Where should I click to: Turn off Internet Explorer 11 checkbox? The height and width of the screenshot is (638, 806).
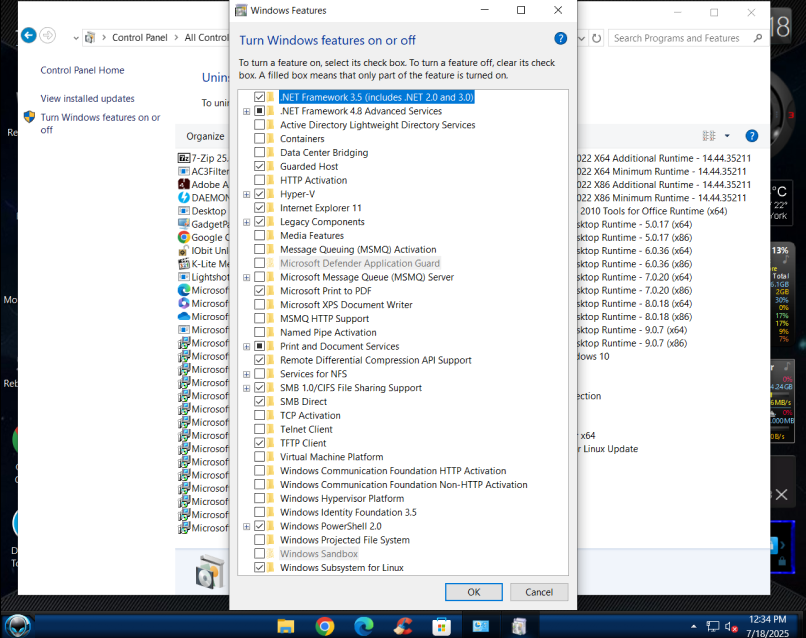point(260,208)
